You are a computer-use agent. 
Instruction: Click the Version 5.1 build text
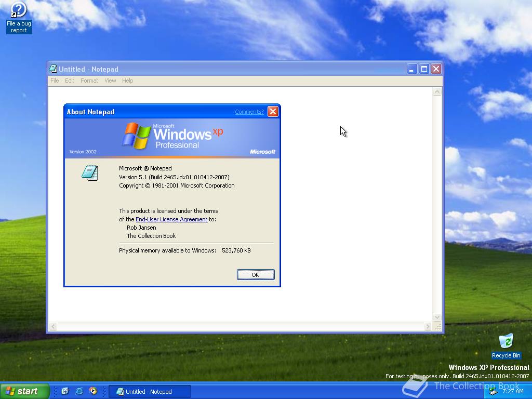(174, 177)
